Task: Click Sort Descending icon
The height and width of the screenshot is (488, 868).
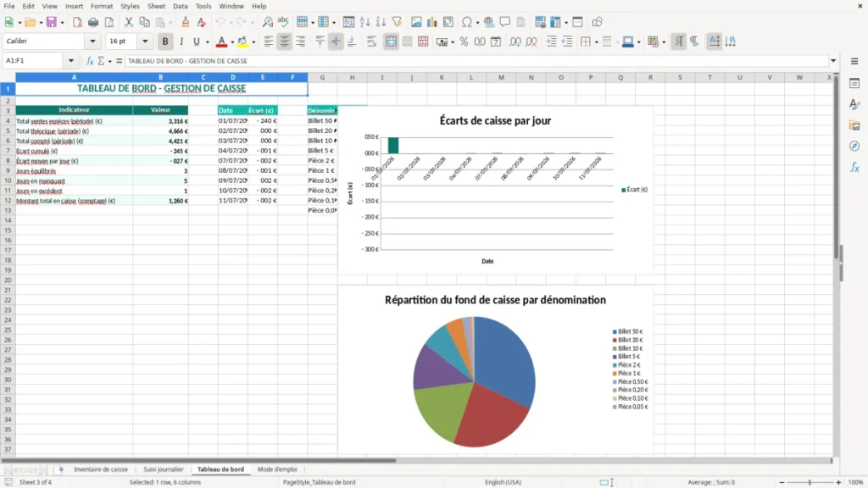Action: coord(381,22)
